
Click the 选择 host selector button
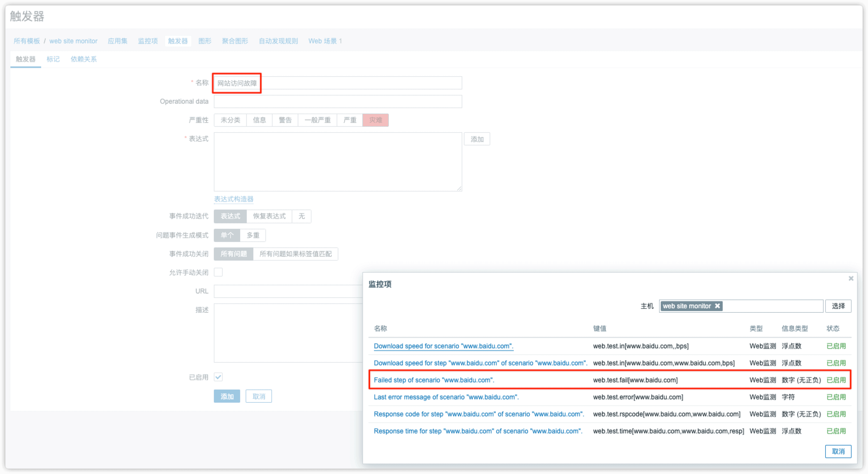[x=838, y=306]
